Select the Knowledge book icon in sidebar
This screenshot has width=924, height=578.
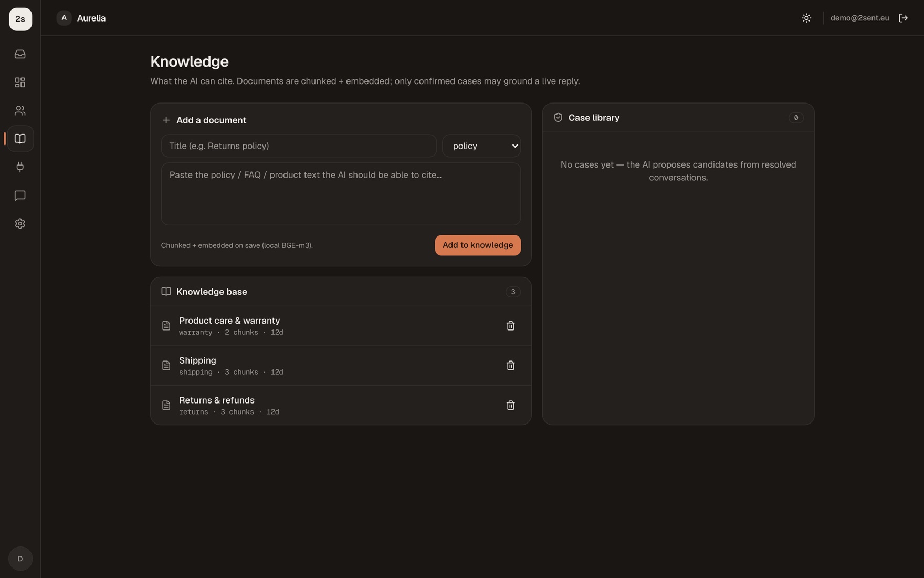tap(20, 139)
